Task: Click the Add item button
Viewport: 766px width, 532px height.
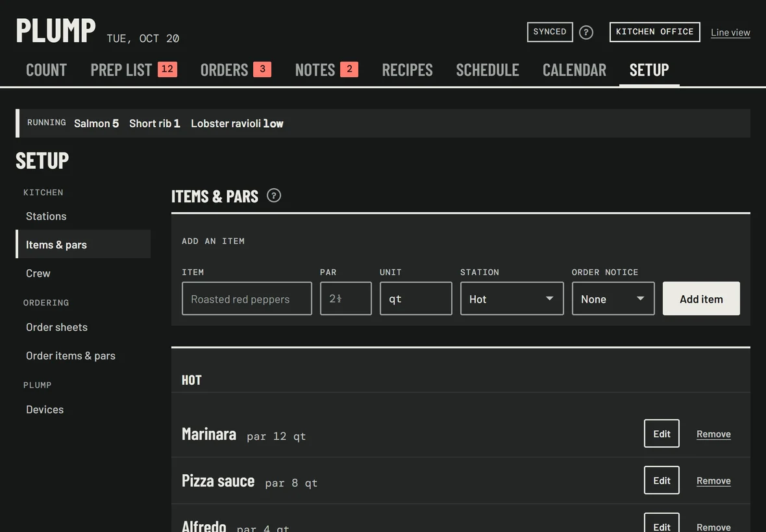Action: point(701,298)
